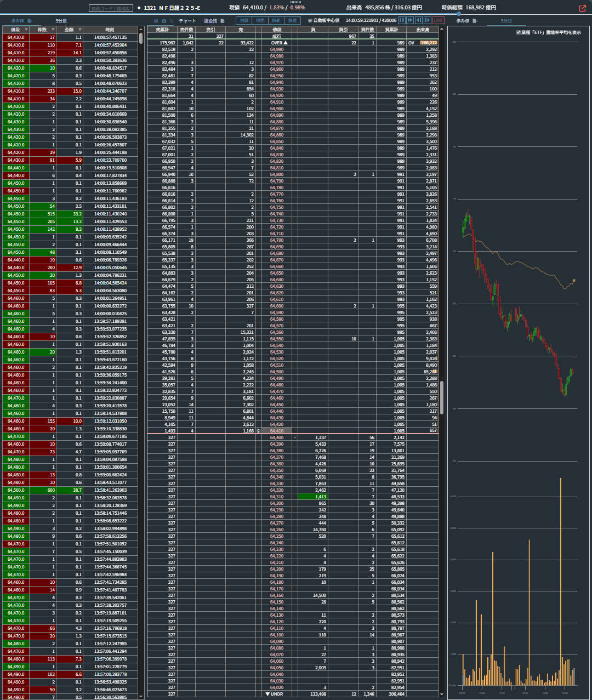Viewport: 592px width, 700px height.
Task: Click the scroll-up arrow of tick list
Action: (141, 30)
